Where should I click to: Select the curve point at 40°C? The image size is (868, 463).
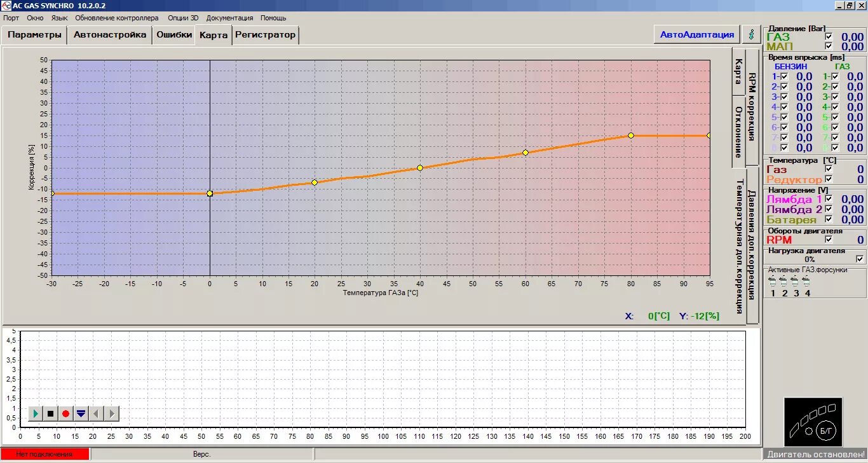pos(420,168)
